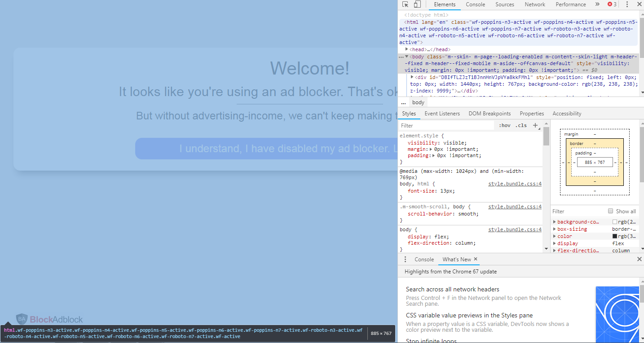Screen dimensions: 644x343
Task: Toggle the .cls element classes panel
Action: [521, 126]
